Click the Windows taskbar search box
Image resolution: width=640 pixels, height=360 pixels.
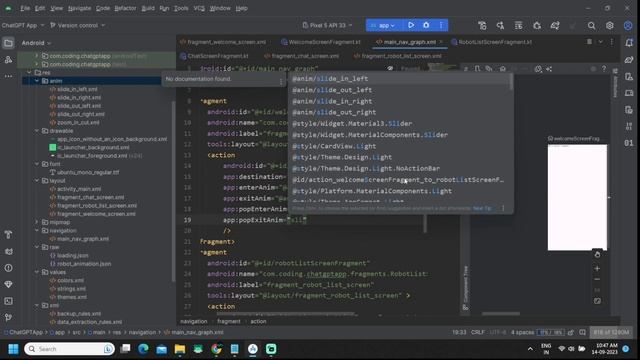[69, 349]
